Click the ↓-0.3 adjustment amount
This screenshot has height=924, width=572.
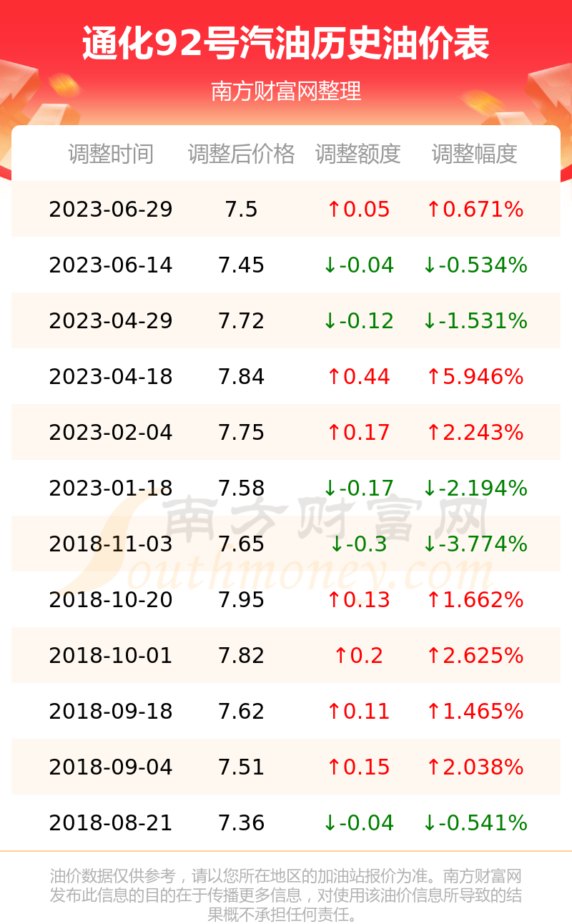tap(358, 544)
